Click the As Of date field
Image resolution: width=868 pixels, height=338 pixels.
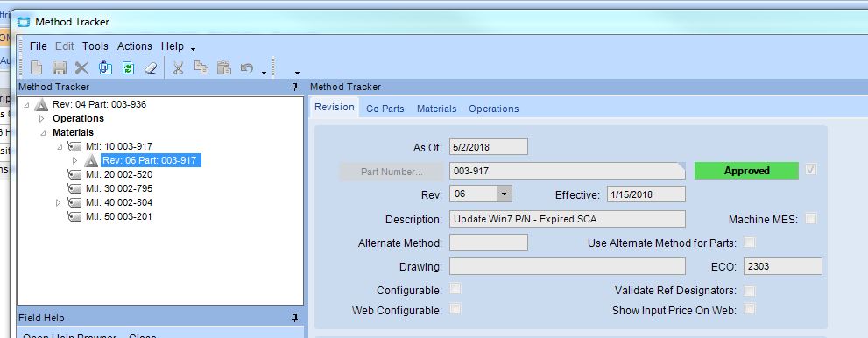(x=488, y=146)
